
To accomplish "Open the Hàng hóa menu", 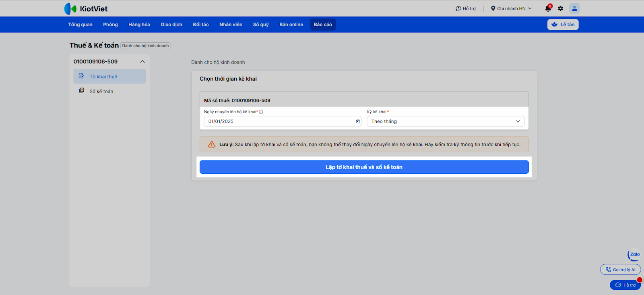I will pyautogui.click(x=139, y=25).
